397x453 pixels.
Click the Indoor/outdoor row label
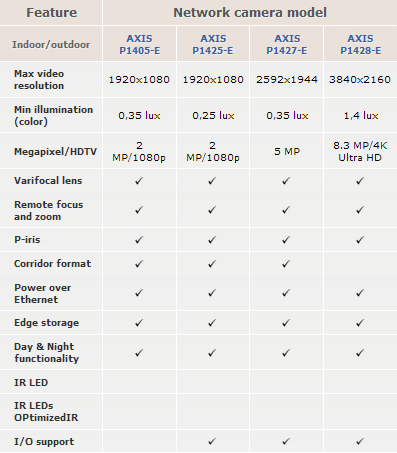[x=51, y=44]
